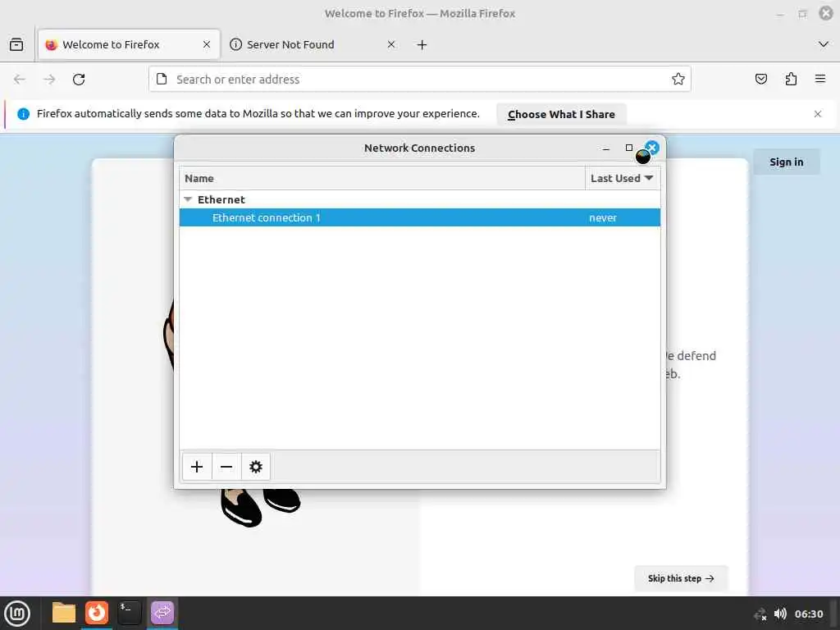Open the Extensions menu
Image resolution: width=840 pixels, height=630 pixels.
(x=791, y=80)
